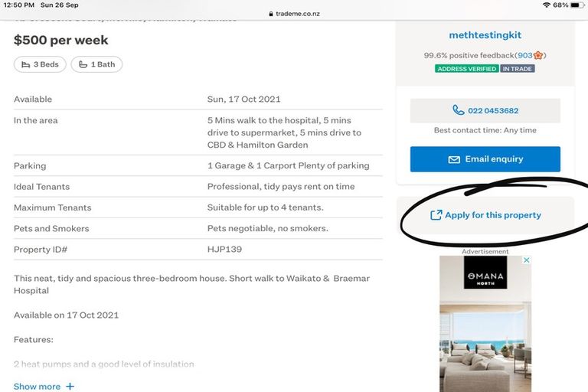Open the methtestingkit seller profile
Viewport: 588px width, 392px height.
coord(485,35)
